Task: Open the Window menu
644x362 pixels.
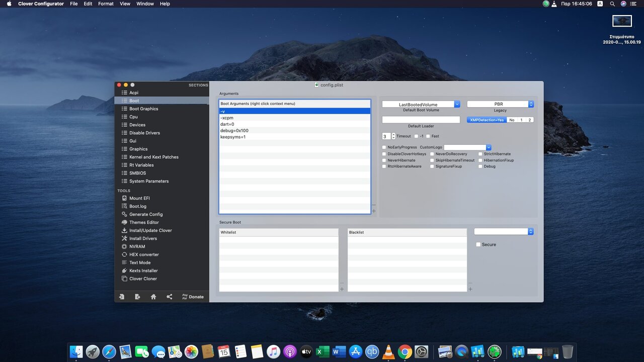Action: pos(145,4)
